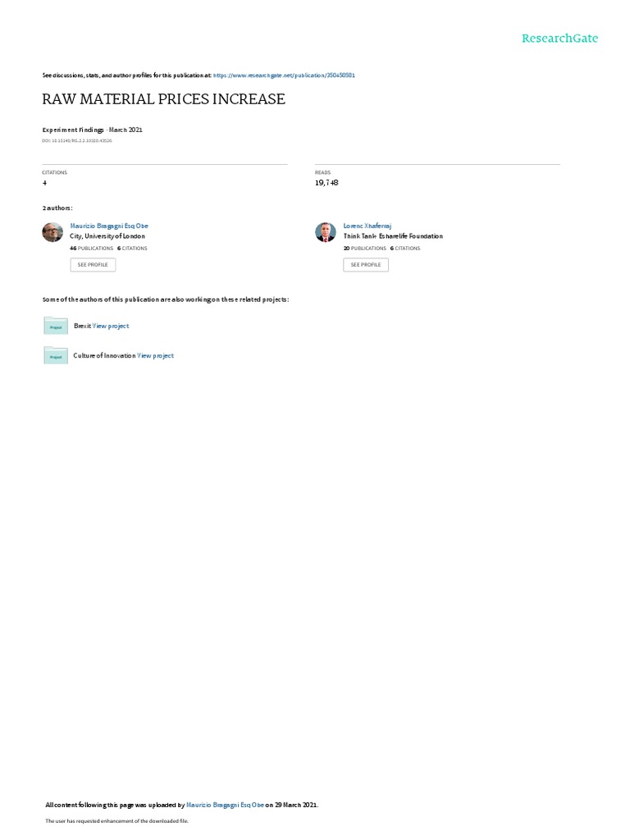The image size is (630, 840).
Task: Click City, University of London affiliation
Action: coord(107,236)
